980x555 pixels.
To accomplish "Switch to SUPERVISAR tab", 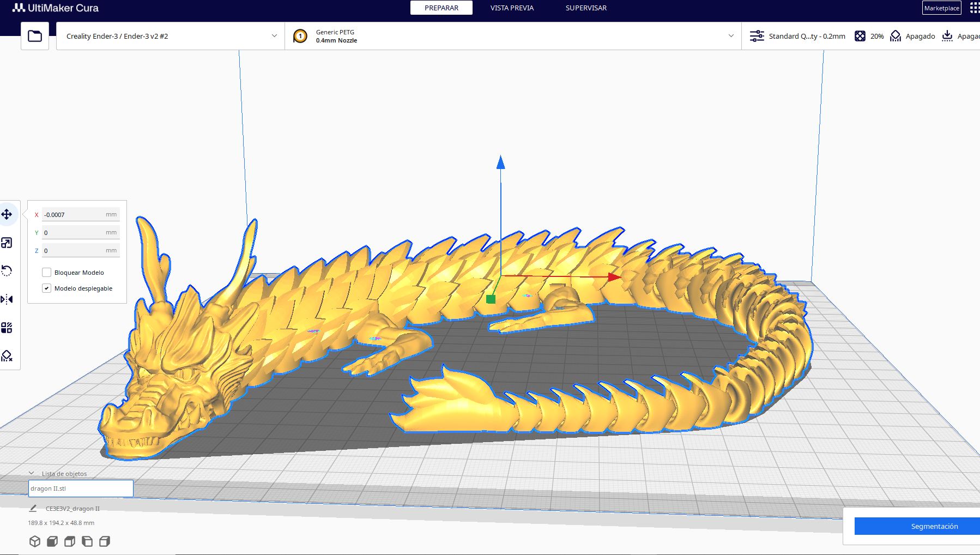I will click(586, 8).
